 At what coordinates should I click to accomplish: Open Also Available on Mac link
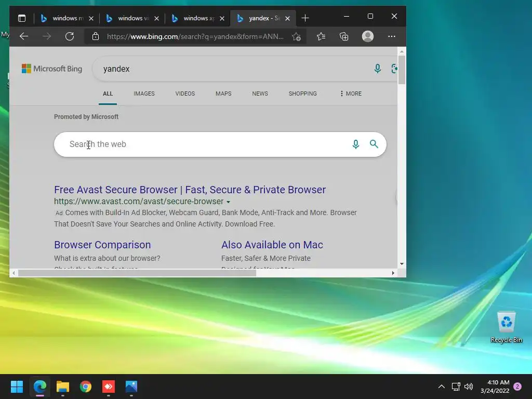[x=272, y=245]
